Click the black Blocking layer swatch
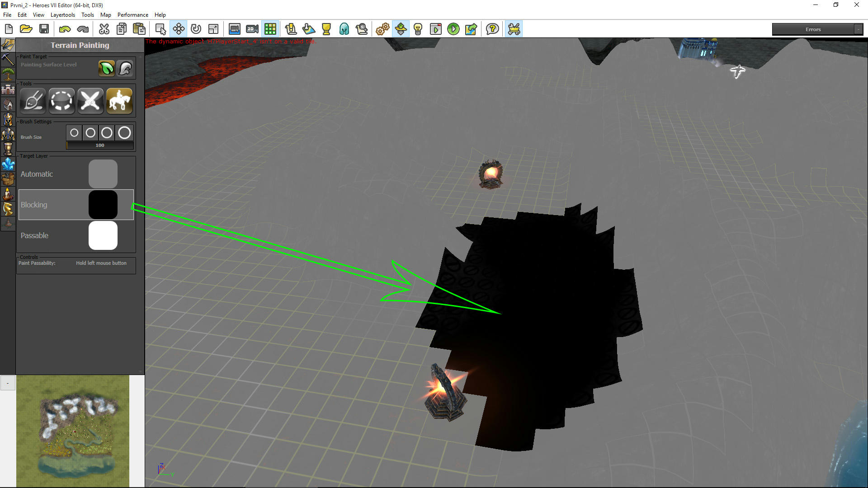Image resolution: width=868 pixels, height=488 pixels. point(103,205)
